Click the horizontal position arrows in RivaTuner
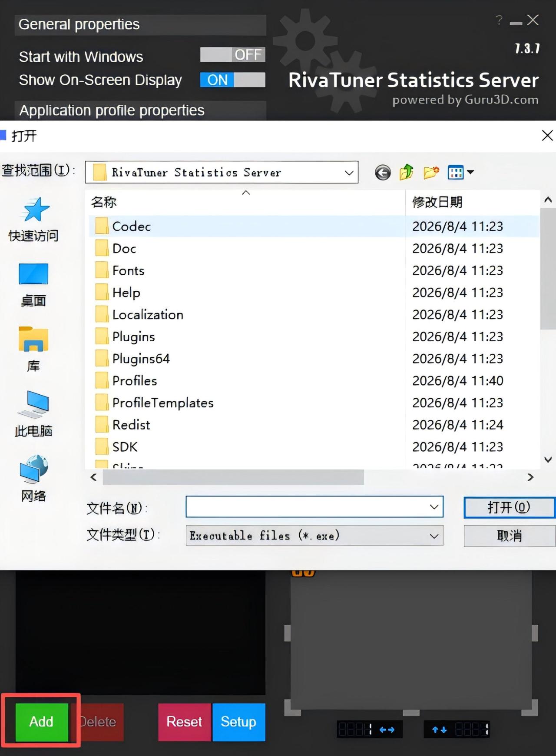 pos(387,729)
